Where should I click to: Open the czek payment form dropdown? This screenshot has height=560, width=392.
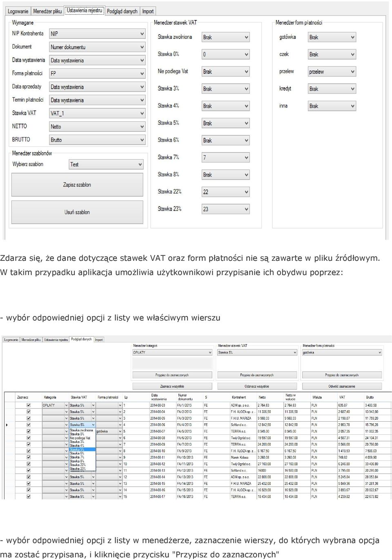point(332,54)
